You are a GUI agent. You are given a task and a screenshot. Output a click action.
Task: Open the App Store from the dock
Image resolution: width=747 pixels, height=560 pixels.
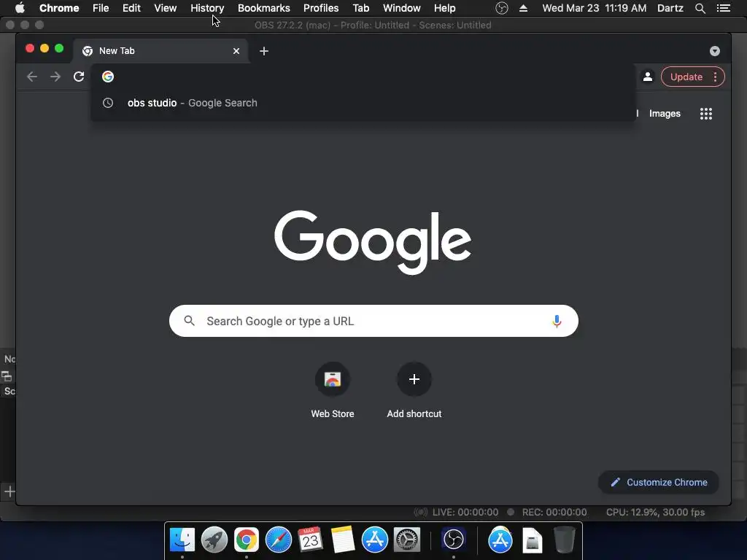pos(374,540)
